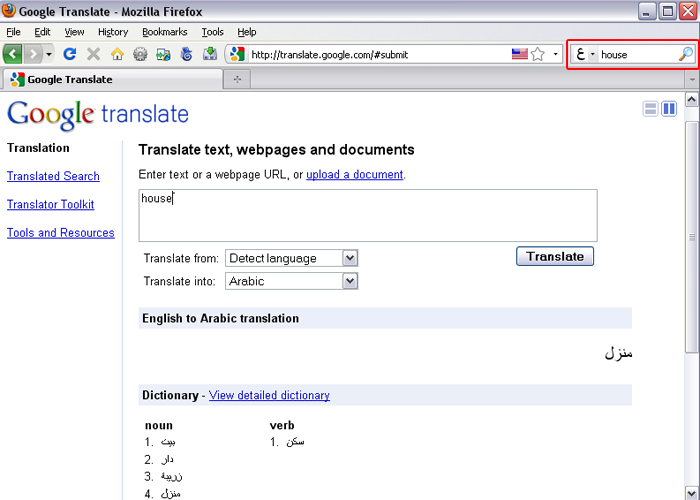Switch to side-by-side layout icon
Viewport: 700px width, 500px height.
(669, 108)
